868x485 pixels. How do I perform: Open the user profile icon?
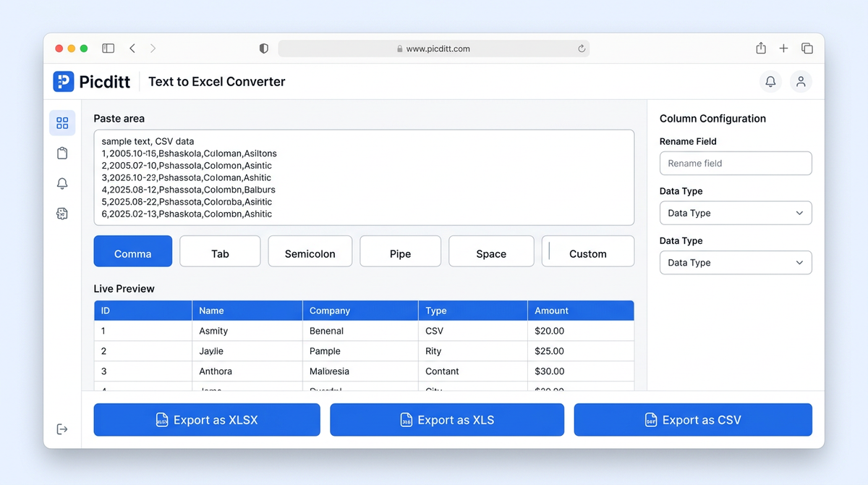(x=801, y=82)
